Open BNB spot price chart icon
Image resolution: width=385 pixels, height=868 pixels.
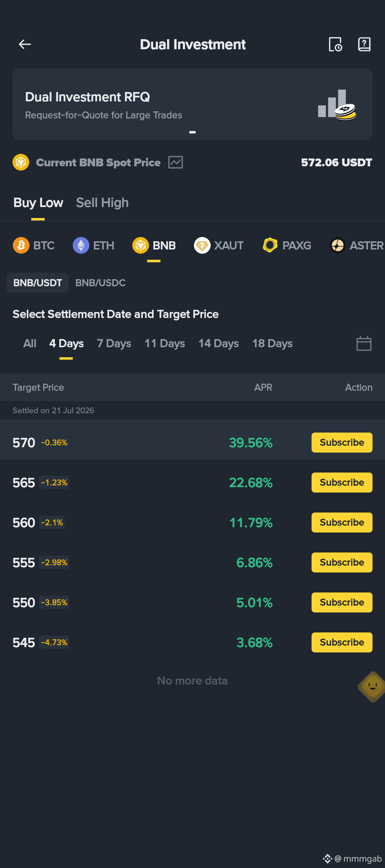tap(176, 162)
